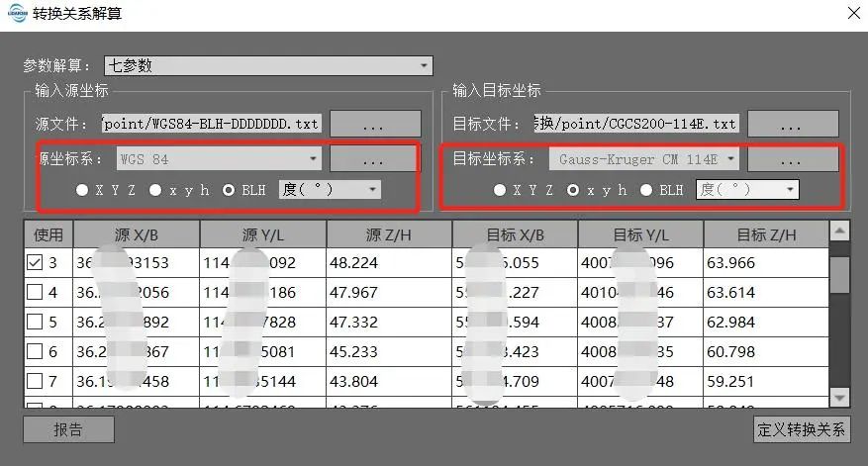Click the 目标文件 path input field

pyautogui.click(x=636, y=124)
